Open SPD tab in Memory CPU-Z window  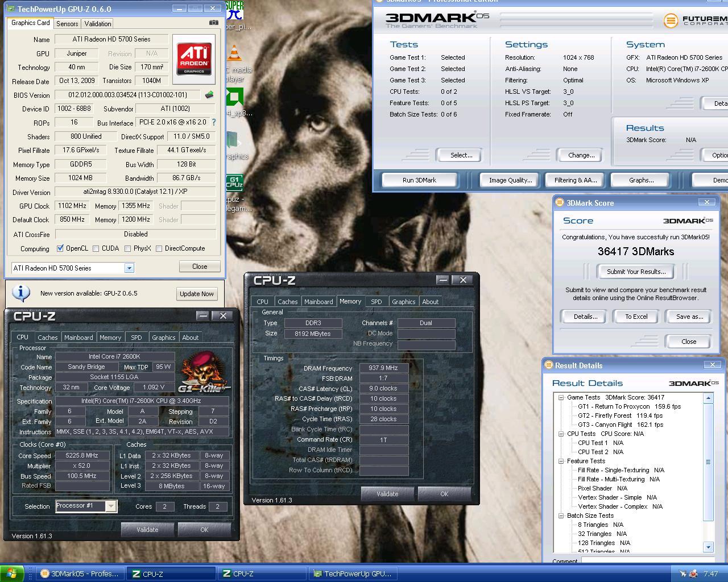[377, 301]
